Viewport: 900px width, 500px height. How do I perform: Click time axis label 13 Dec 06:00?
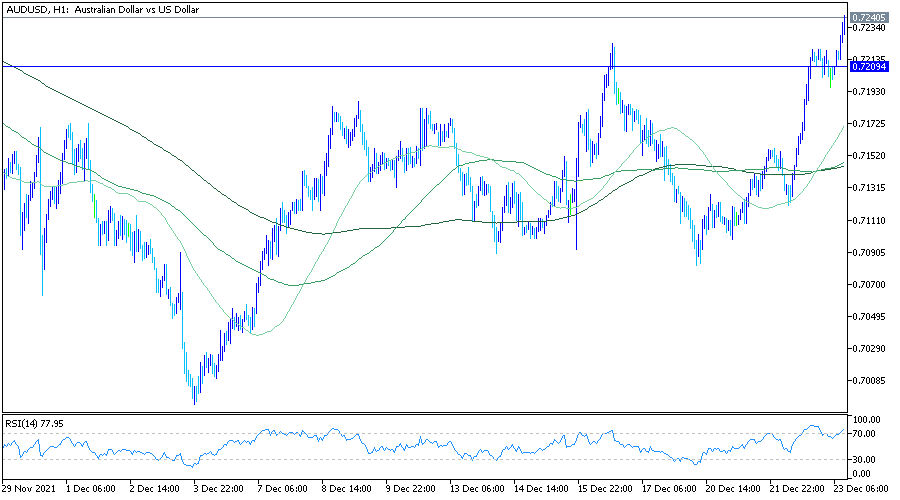coord(477,489)
